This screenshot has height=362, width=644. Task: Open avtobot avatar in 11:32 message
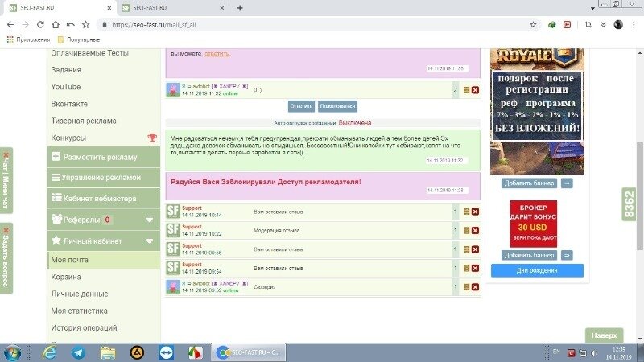click(x=173, y=90)
